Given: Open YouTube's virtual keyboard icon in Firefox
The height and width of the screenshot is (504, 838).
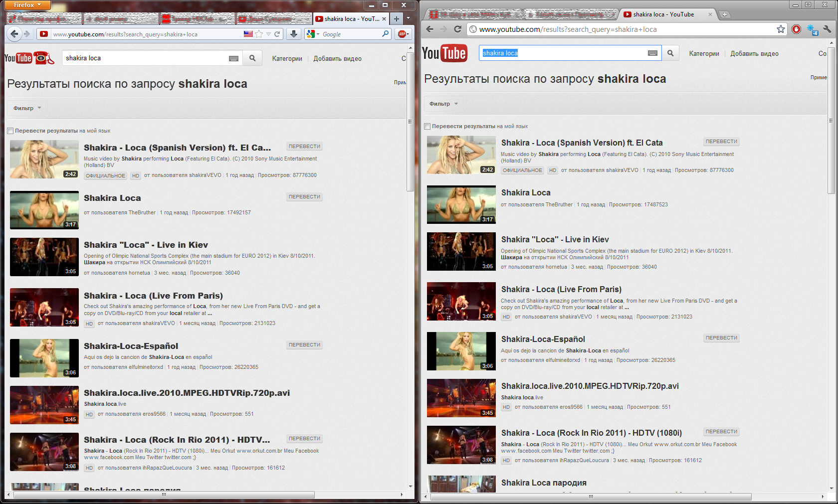Looking at the screenshot, I should coord(233,58).
